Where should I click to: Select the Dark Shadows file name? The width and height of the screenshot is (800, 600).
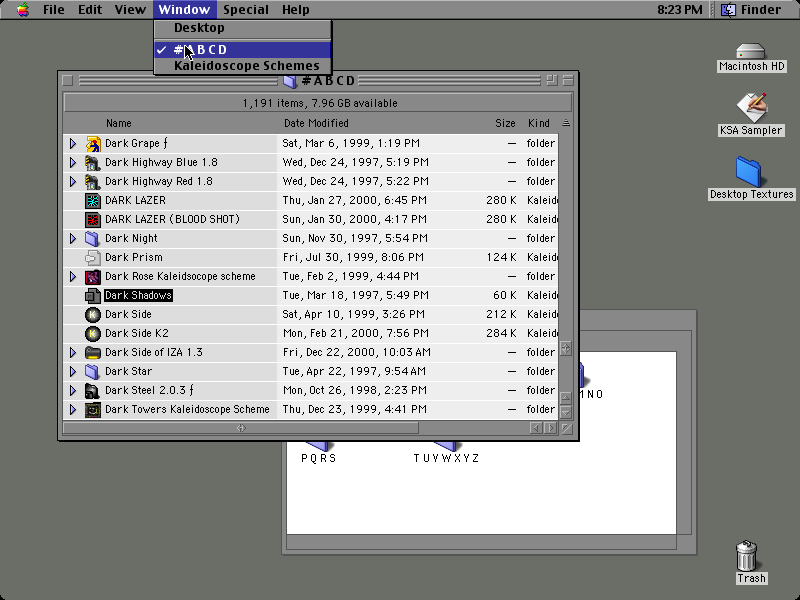pyautogui.click(x=138, y=295)
